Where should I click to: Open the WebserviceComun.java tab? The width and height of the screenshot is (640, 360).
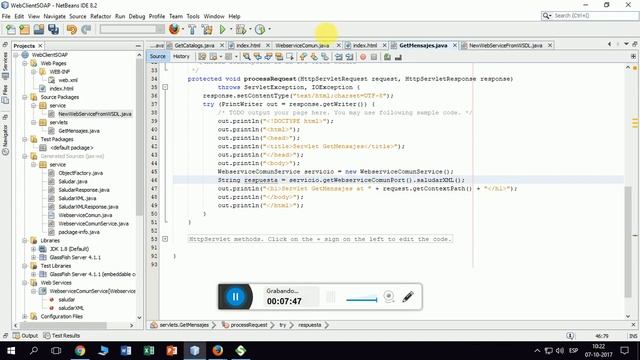pyautogui.click(x=302, y=45)
